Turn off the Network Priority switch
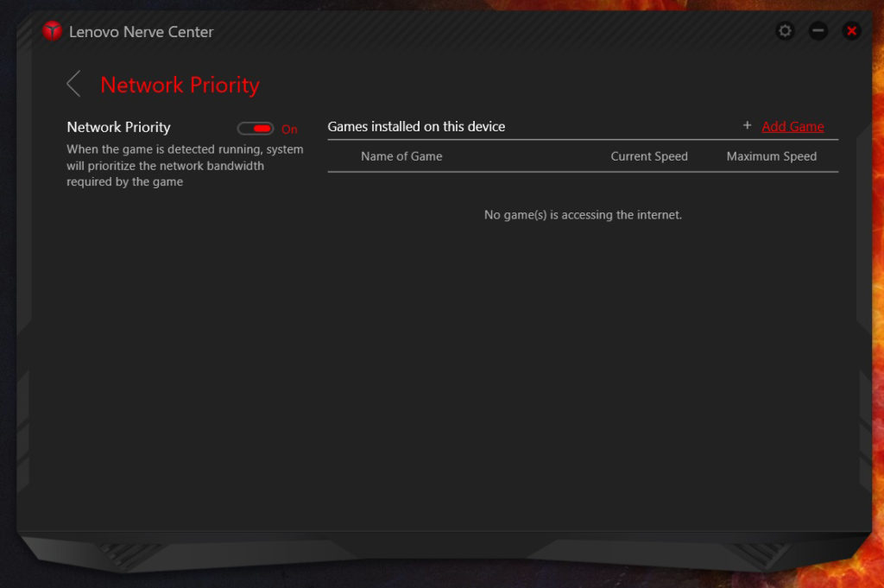884x588 pixels. click(x=256, y=129)
